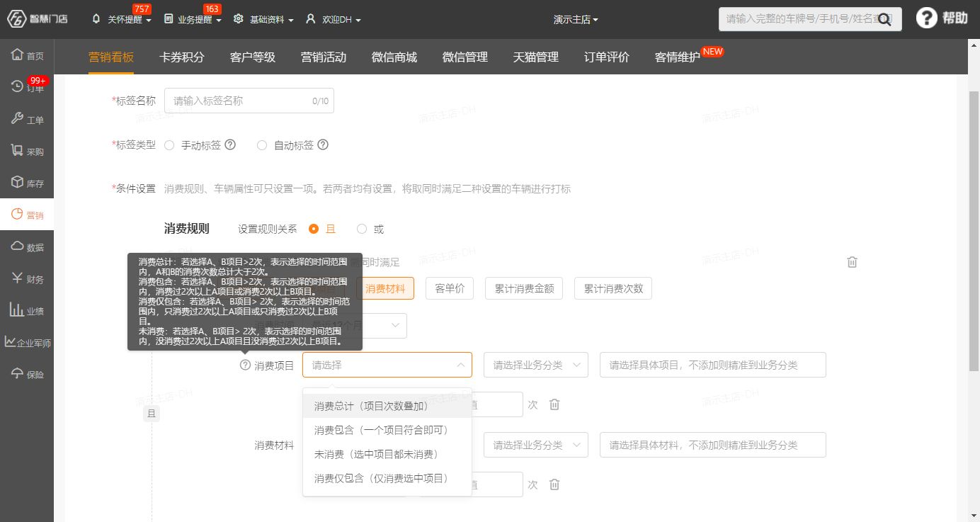This screenshot has width=980, height=522.
Task: Select 营销 in sidebar
Action: (27, 215)
